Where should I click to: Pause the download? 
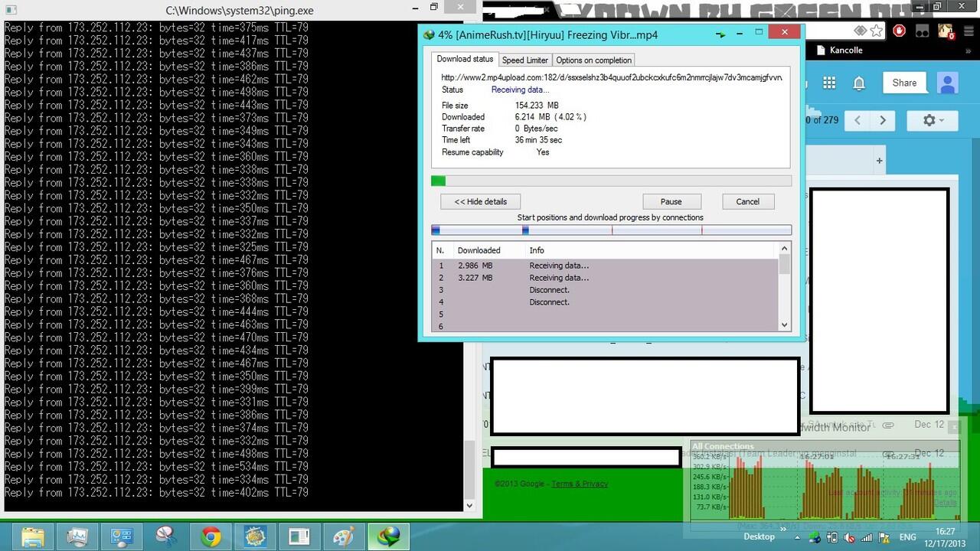point(671,201)
